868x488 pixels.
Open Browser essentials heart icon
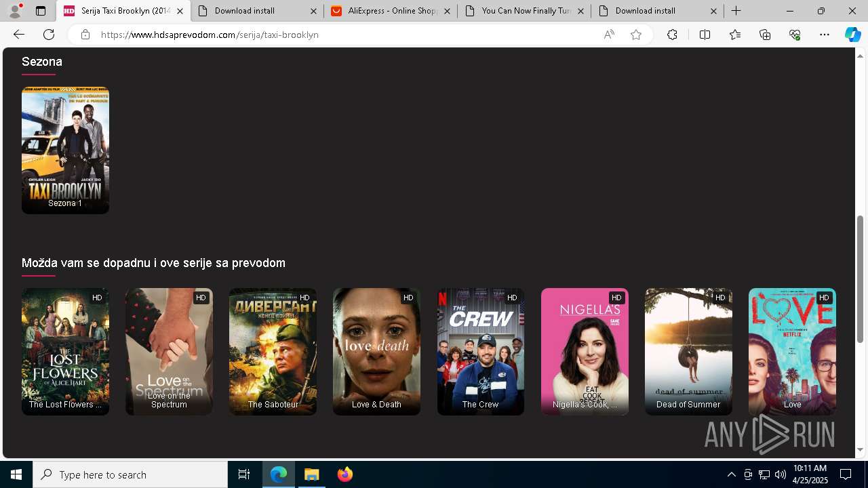click(795, 35)
